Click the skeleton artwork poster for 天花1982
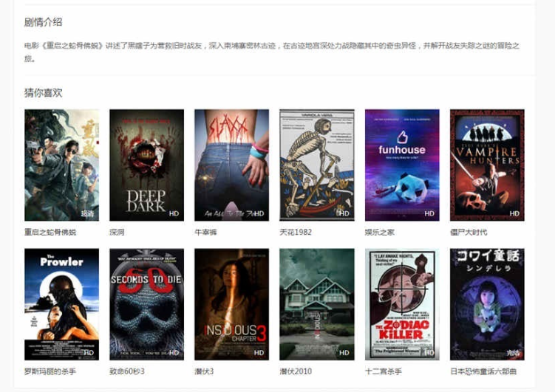The width and height of the screenshot is (555, 392). (x=316, y=165)
